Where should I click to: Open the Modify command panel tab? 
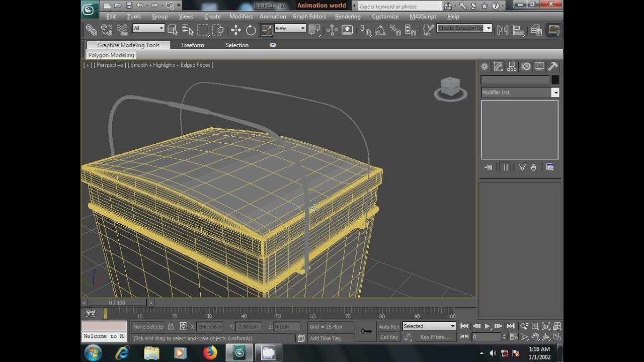[498, 66]
